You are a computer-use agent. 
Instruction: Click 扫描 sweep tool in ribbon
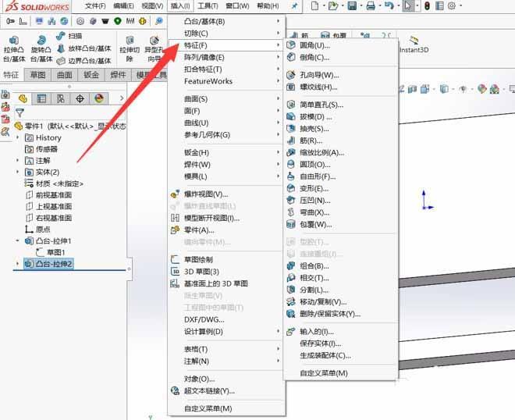coord(69,36)
